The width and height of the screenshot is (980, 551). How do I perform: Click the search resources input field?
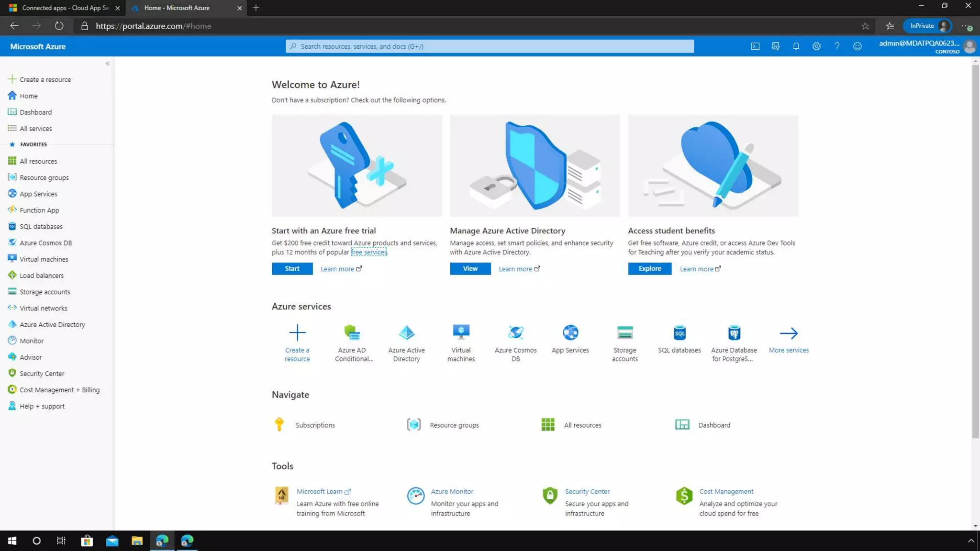[x=489, y=46]
